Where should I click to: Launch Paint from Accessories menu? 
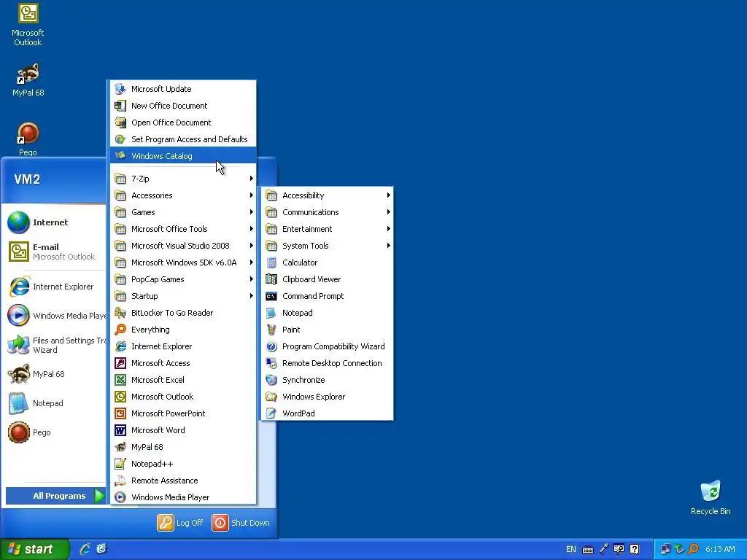point(327,330)
